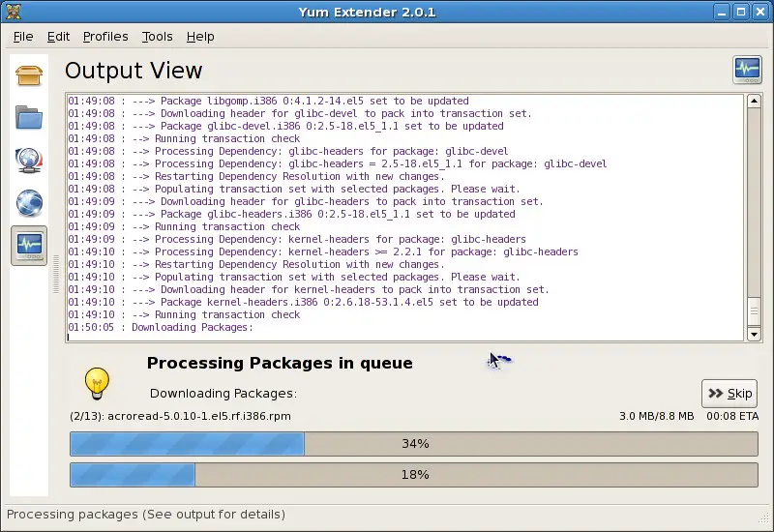Click 'Downloading header for glibc-devel' log line
774x532 pixels.
click(x=300, y=113)
